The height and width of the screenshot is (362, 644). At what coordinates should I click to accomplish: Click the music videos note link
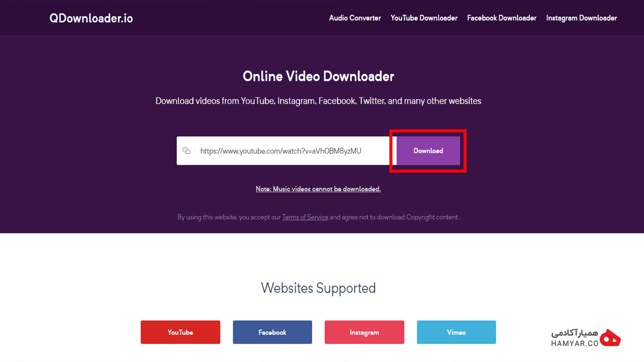tap(318, 189)
